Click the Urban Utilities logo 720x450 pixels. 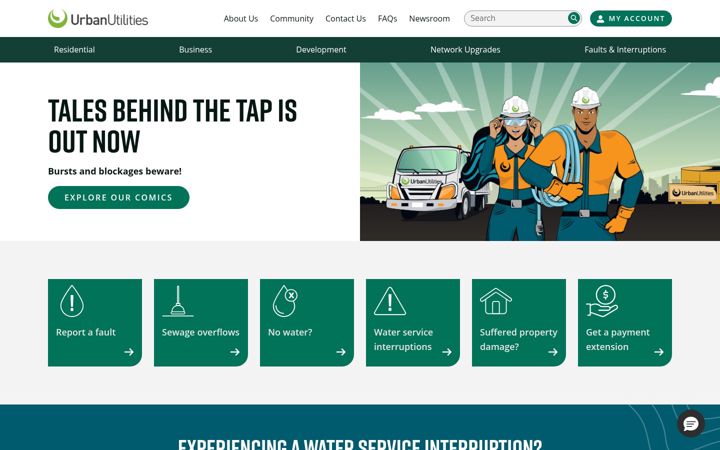[x=98, y=19]
